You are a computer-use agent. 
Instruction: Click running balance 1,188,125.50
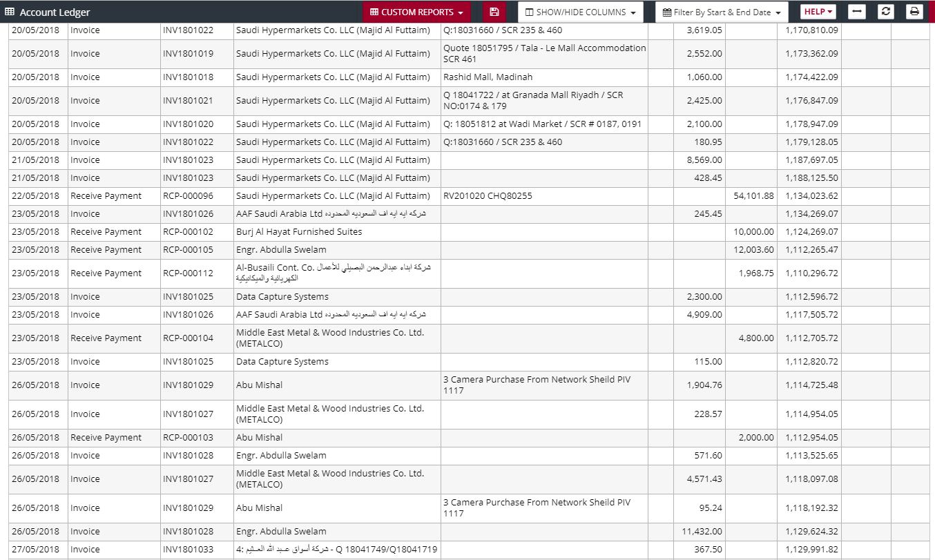pos(811,178)
